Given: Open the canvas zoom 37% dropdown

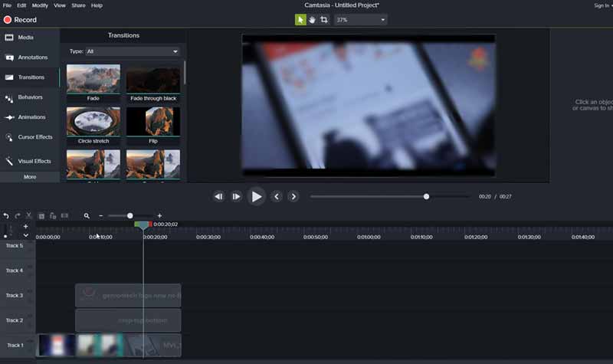Looking at the screenshot, I should tap(360, 20).
